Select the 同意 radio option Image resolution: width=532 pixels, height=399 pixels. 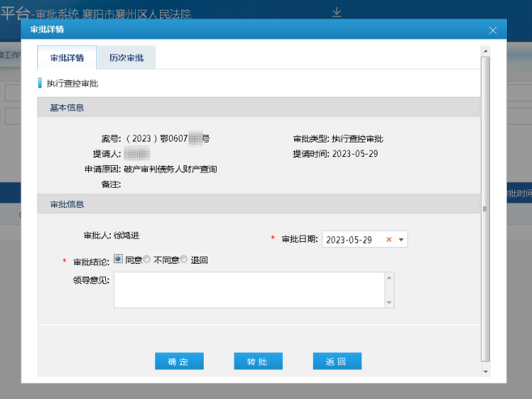coord(118,260)
